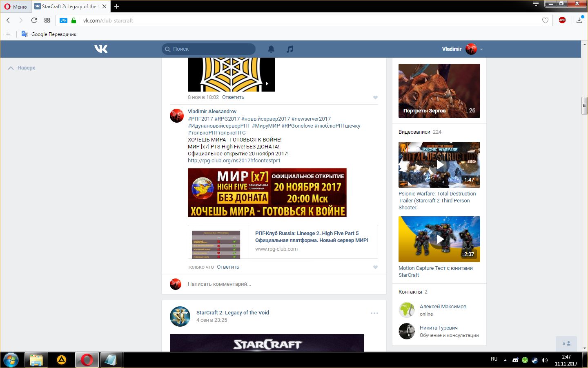
Task: Expand the Vladimir profile dropdown arrow
Action: [481, 49]
